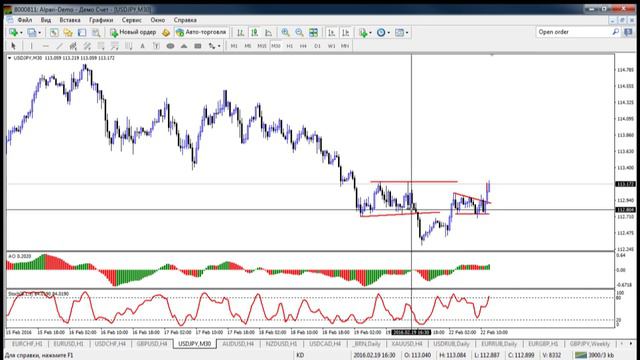This screenshot has width=640, height=360.
Task: Switch to M5 timeframe
Action: click(248, 46)
